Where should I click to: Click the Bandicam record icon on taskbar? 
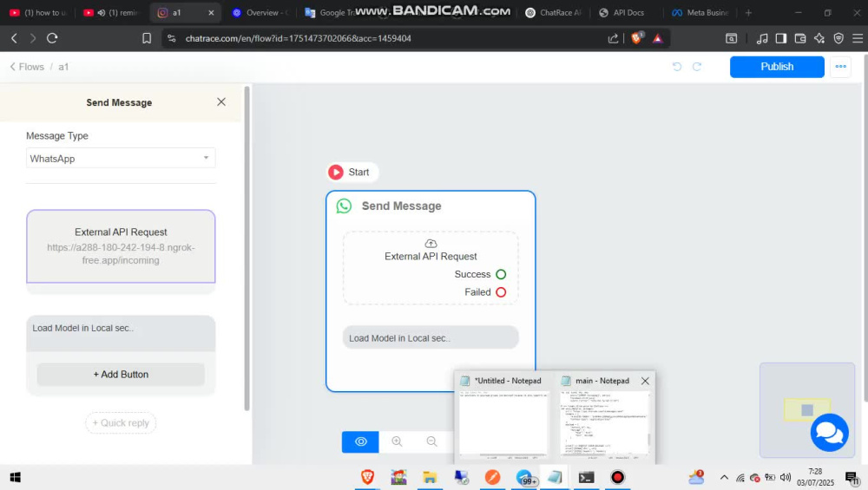tap(618, 477)
